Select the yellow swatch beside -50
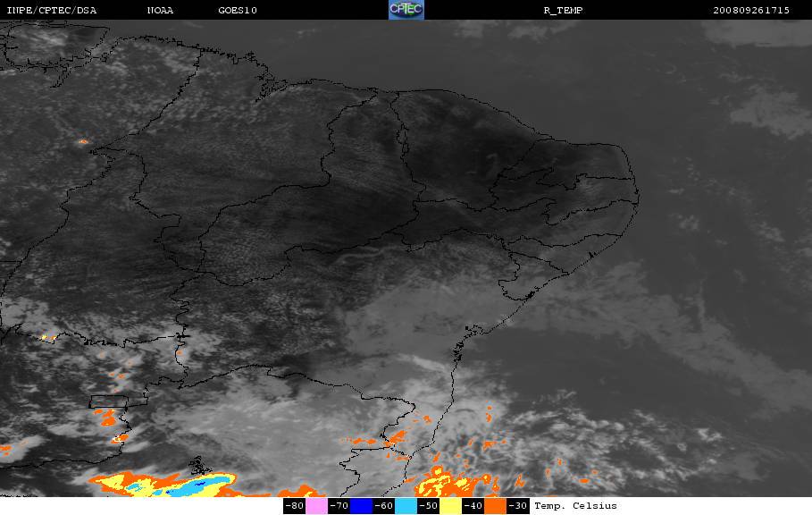812x515 pixels. pyautogui.click(x=450, y=506)
